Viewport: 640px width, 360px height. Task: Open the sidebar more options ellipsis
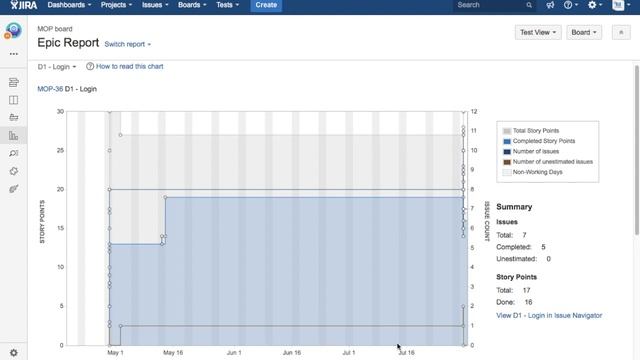(x=13, y=54)
